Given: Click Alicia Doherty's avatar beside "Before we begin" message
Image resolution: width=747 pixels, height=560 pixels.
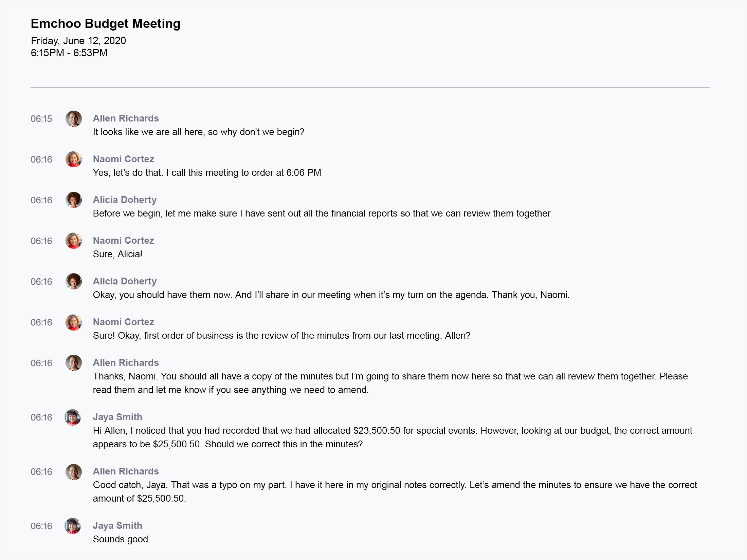Looking at the screenshot, I should pyautogui.click(x=73, y=200).
